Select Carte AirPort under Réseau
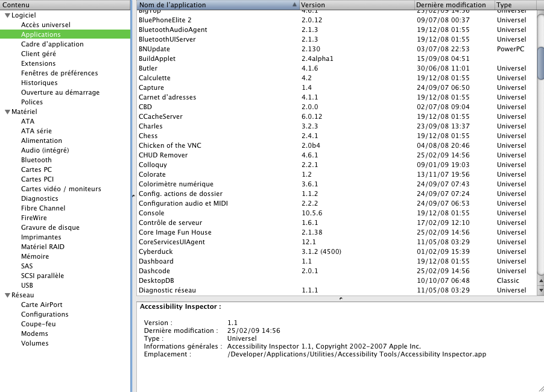 [42, 305]
